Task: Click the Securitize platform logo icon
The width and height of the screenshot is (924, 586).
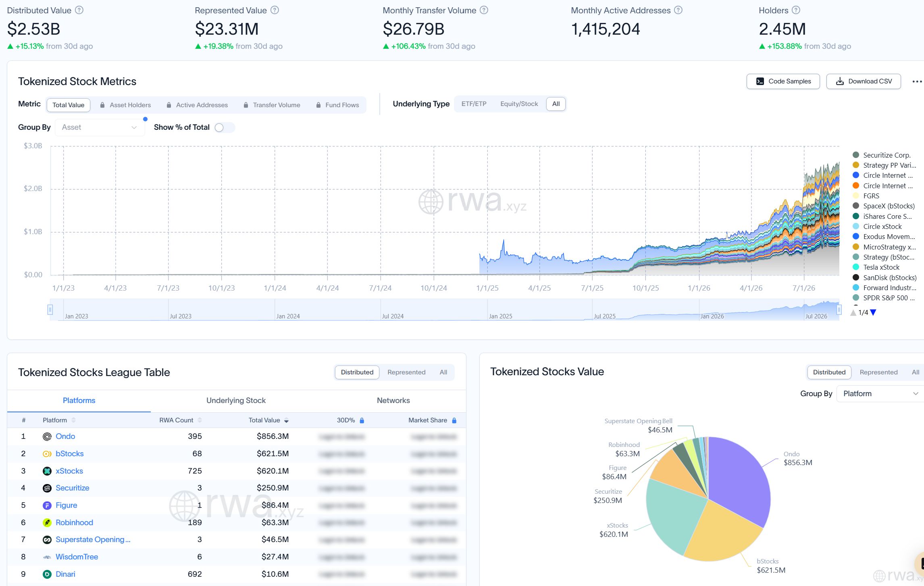Action: click(47, 488)
